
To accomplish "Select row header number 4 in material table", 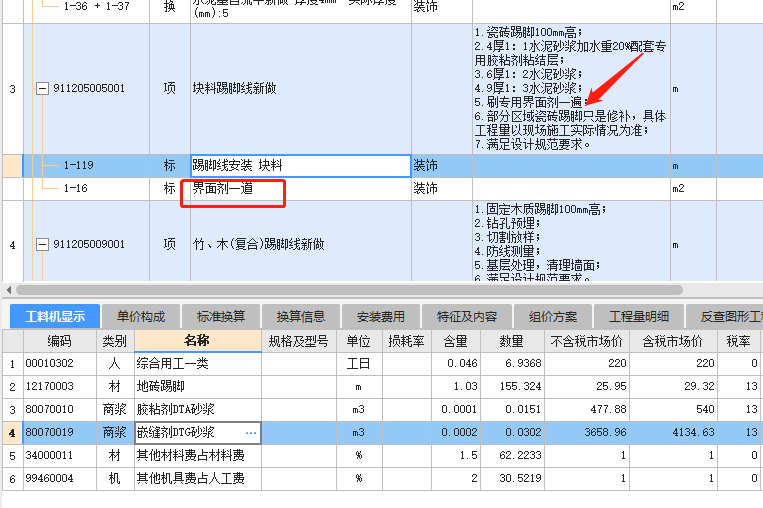I will [13, 433].
